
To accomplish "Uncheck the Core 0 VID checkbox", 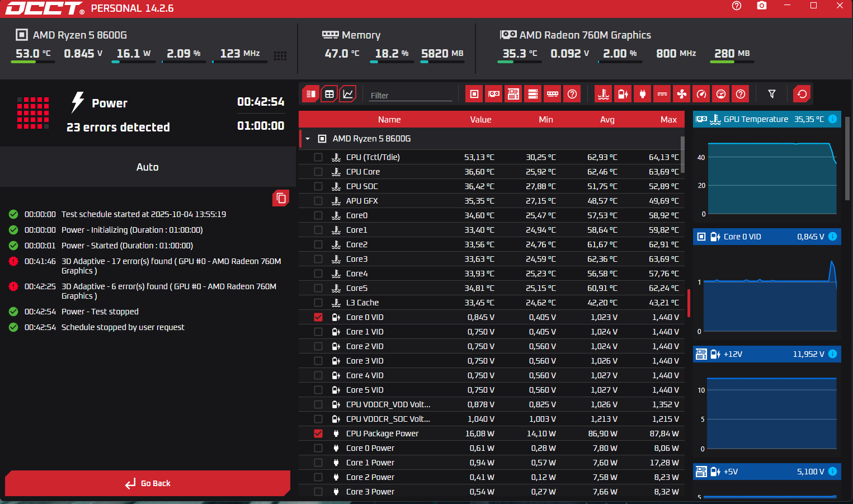I will (x=318, y=317).
